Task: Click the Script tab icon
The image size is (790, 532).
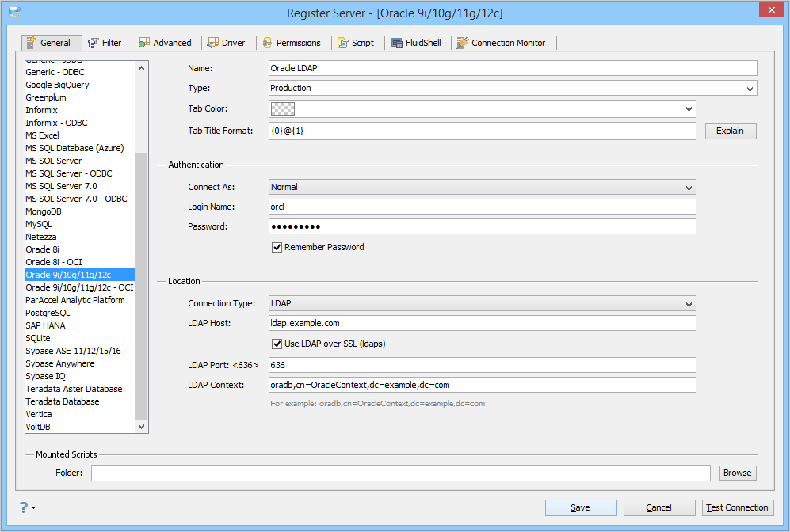Action: pos(343,44)
